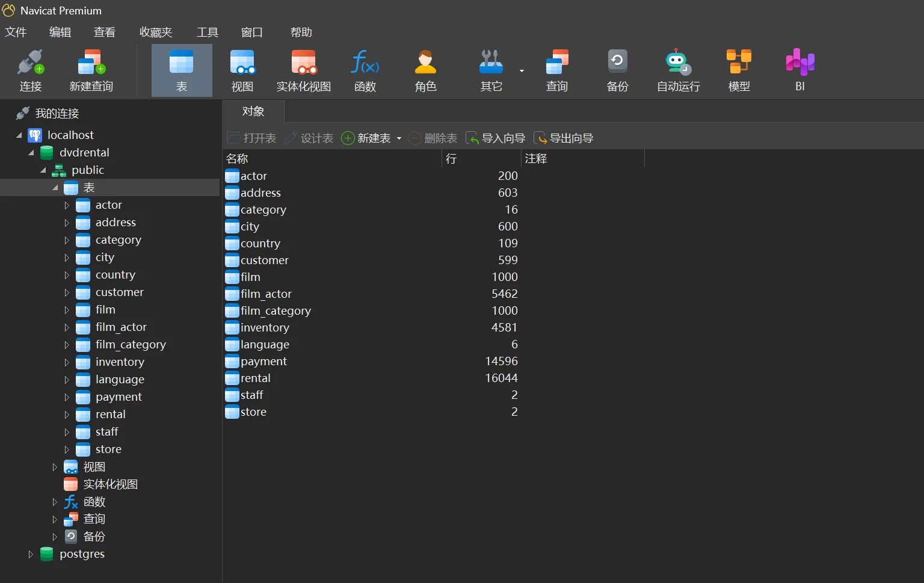
Task: Open the Model (模型) toolbar icon
Action: [739, 63]
